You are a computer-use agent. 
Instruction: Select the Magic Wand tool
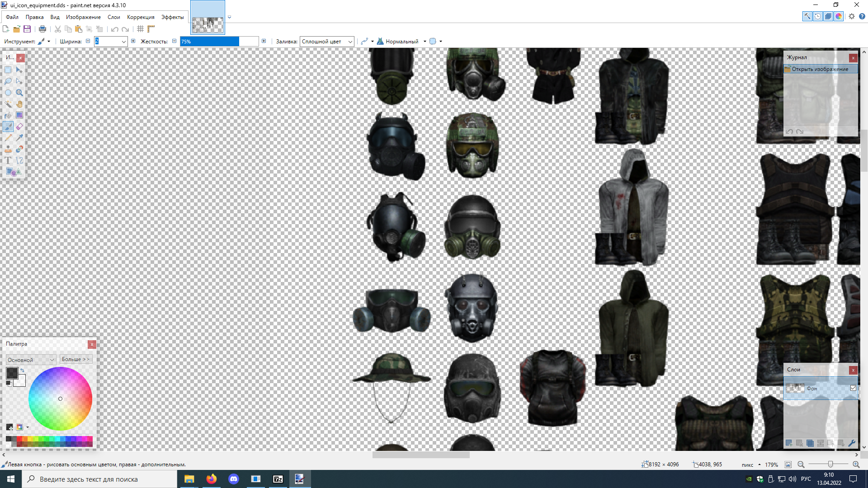[8, 104]
